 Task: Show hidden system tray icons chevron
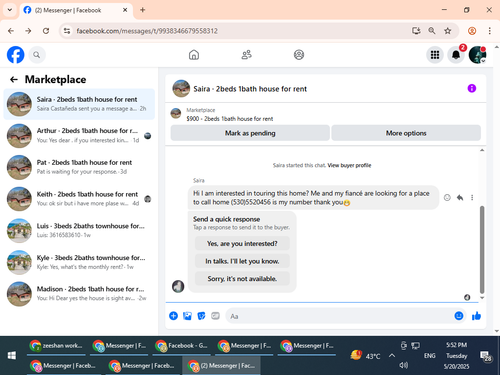point(392,356)
